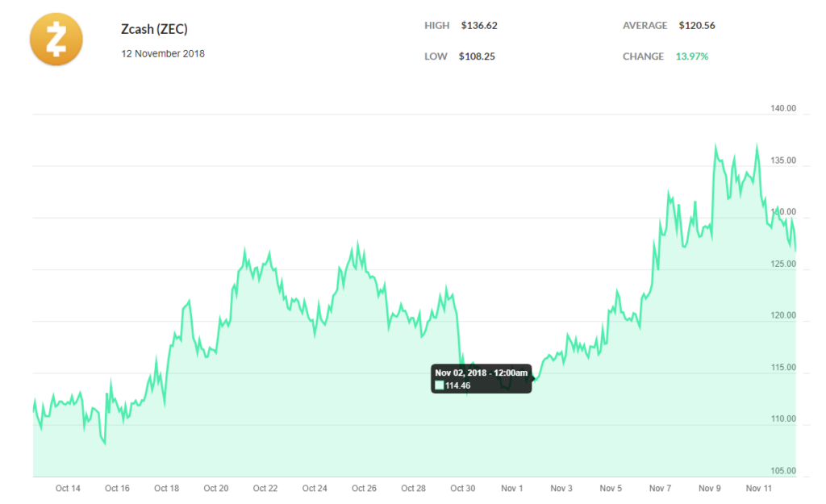Toggle the ZEC price series via the tooltip swatch
The width and height of the screenshot is (826, 504).
440,387
